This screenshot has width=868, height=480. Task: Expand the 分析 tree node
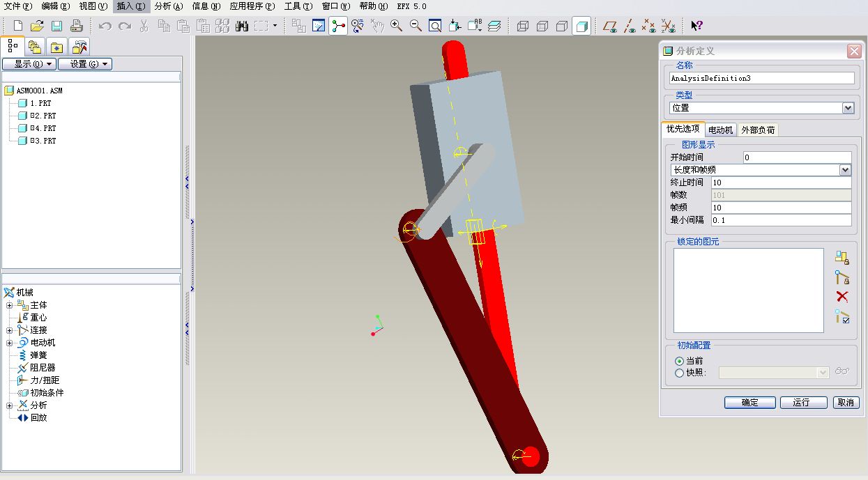click(x=10, y=405)
